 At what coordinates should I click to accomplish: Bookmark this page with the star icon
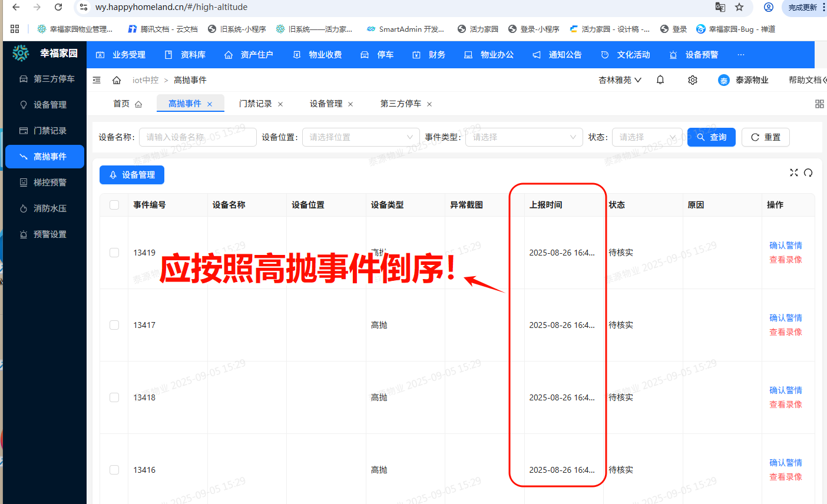[739, 7]
